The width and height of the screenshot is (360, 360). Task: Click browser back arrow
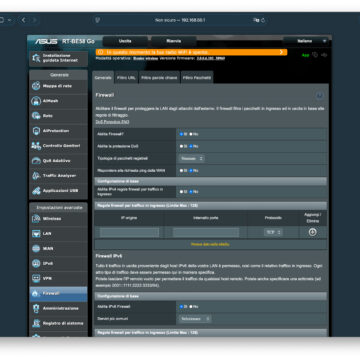point(23,20)
